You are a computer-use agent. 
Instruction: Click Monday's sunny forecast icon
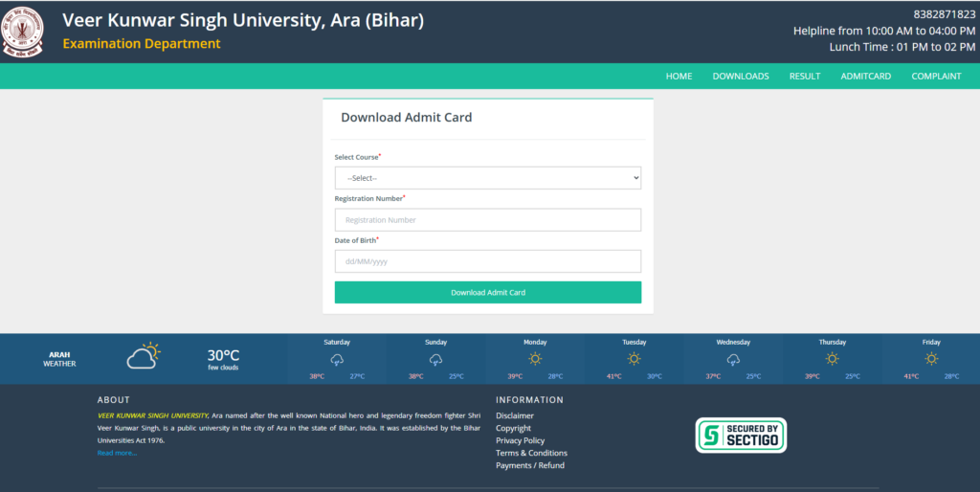pos(535,359)
